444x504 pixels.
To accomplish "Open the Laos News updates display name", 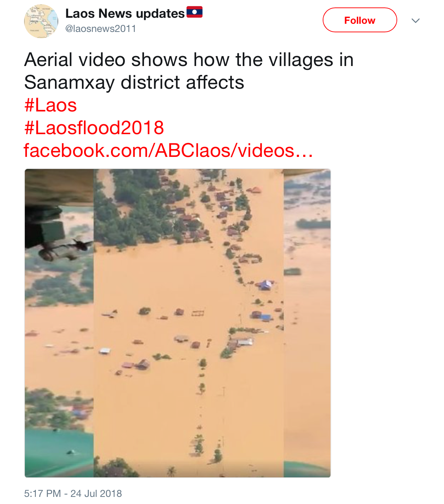I will (x=125, y=13).
